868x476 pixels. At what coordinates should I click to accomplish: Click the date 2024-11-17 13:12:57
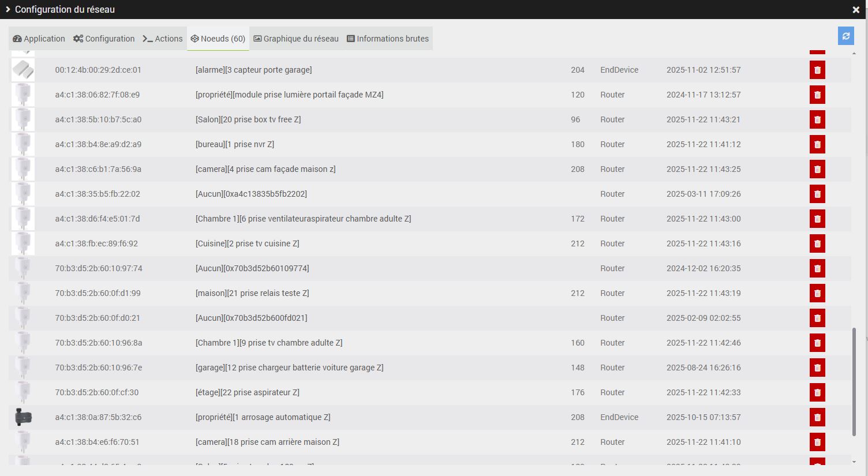tap(704, 95)
